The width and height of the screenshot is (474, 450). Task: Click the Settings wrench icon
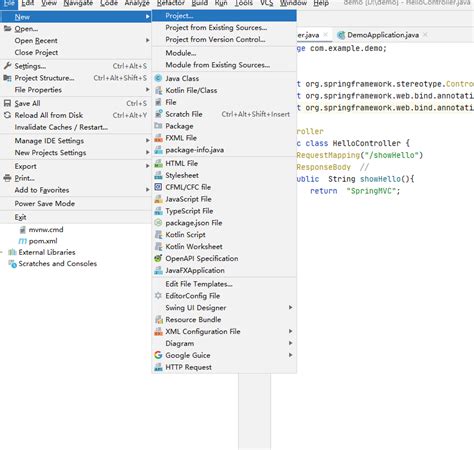[7, 66]
